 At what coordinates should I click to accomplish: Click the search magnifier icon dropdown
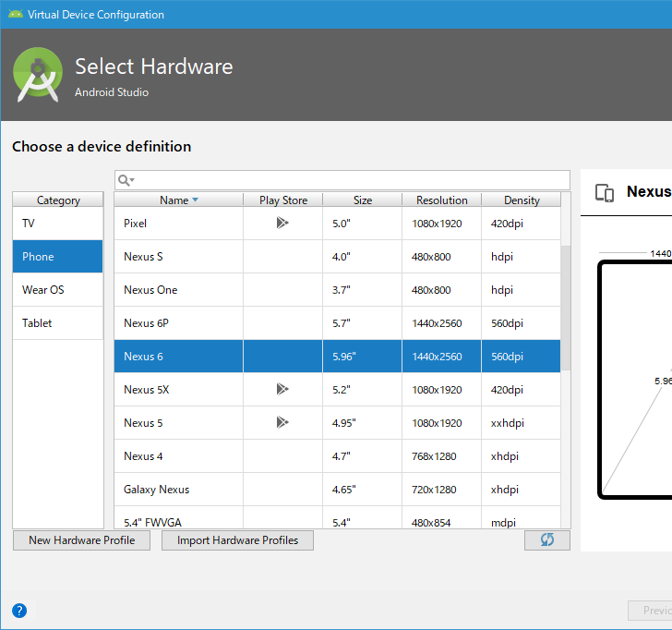pyautogui.click(x=126, y=180)
